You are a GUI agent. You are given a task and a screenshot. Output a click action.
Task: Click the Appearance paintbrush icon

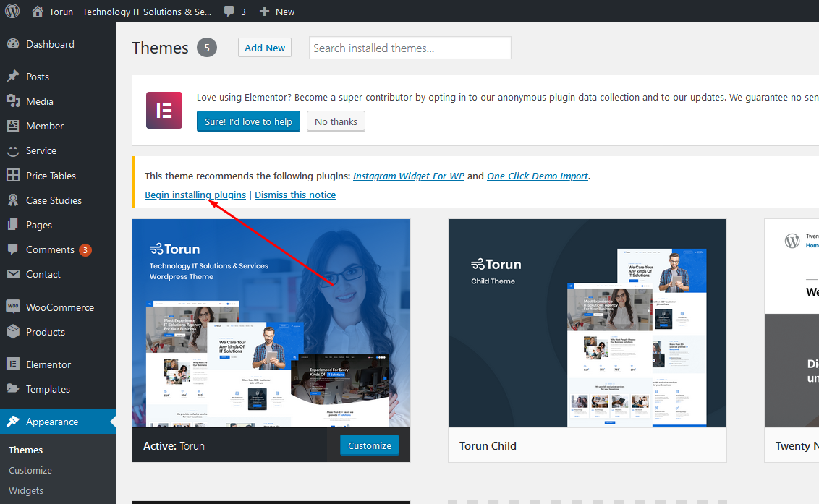pos(13,422)
